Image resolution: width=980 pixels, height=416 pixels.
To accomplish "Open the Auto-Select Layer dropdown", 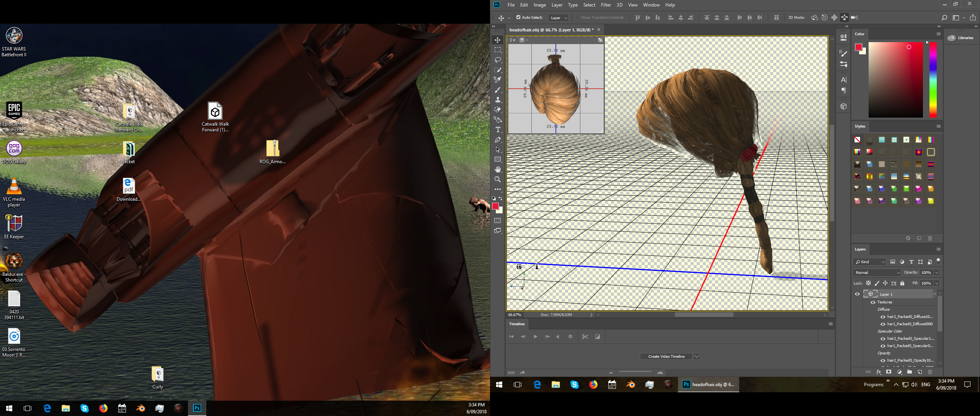I will (x=559, y=18).
